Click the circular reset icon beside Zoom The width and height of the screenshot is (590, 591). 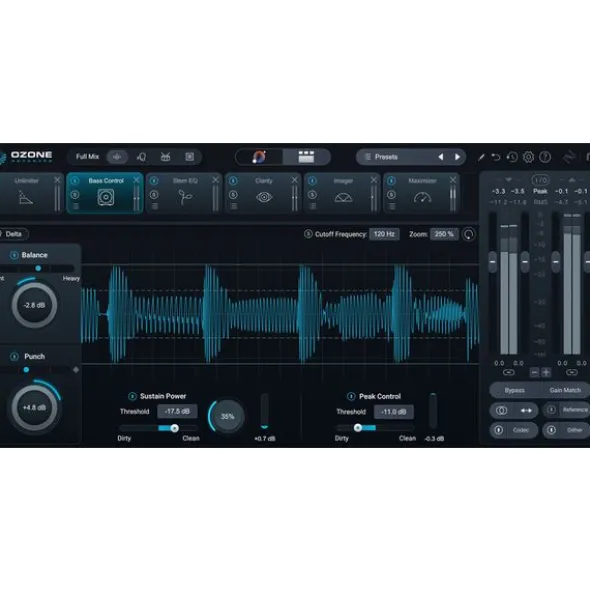469,234
